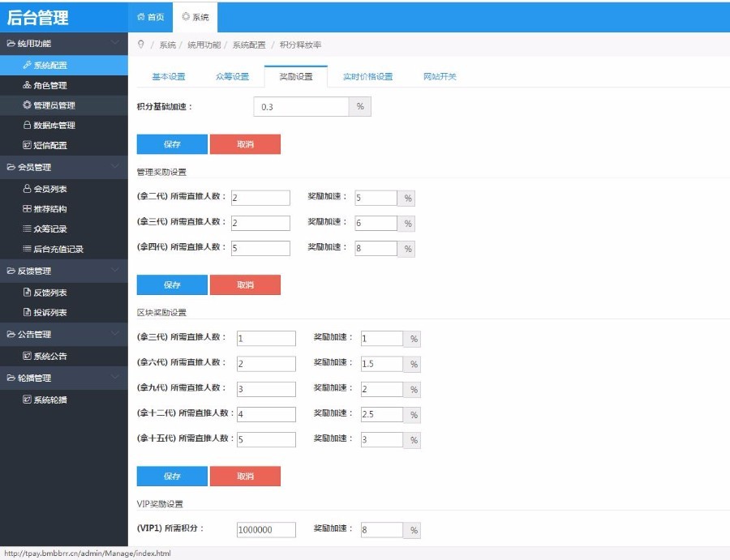Click 拿十五代 reward acceleration field
The width and height of the screenshot is (730, 560).
pos(382,439)
